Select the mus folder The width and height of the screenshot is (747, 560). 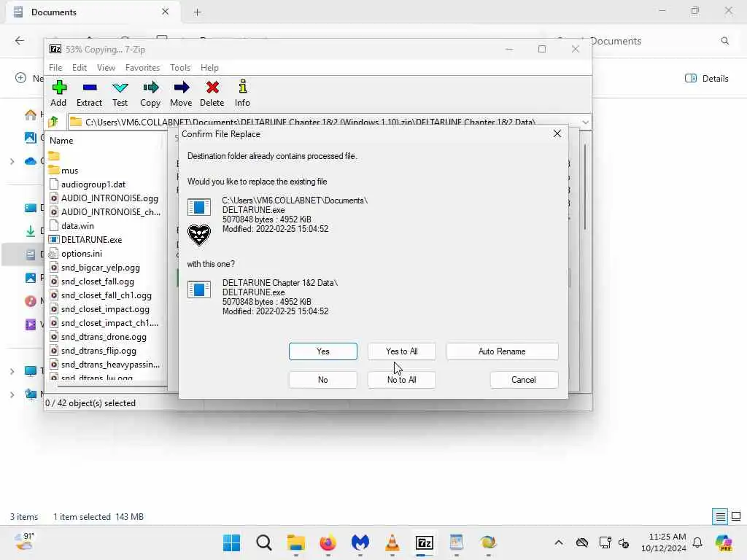69,171
